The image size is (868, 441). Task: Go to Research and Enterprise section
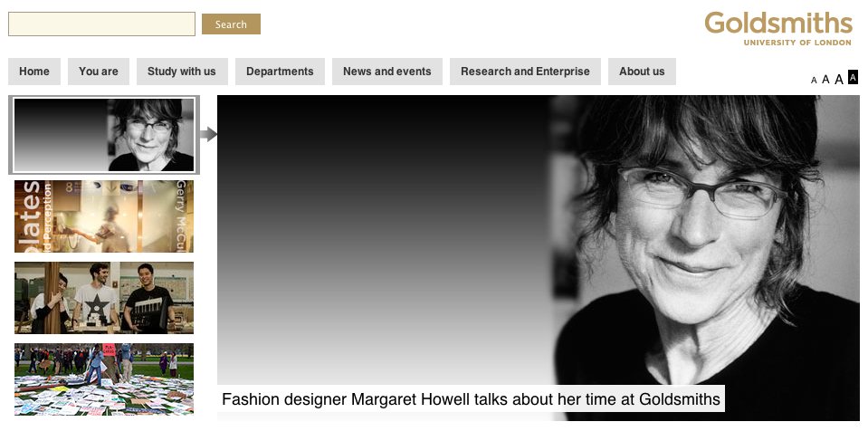pos(525,72)
